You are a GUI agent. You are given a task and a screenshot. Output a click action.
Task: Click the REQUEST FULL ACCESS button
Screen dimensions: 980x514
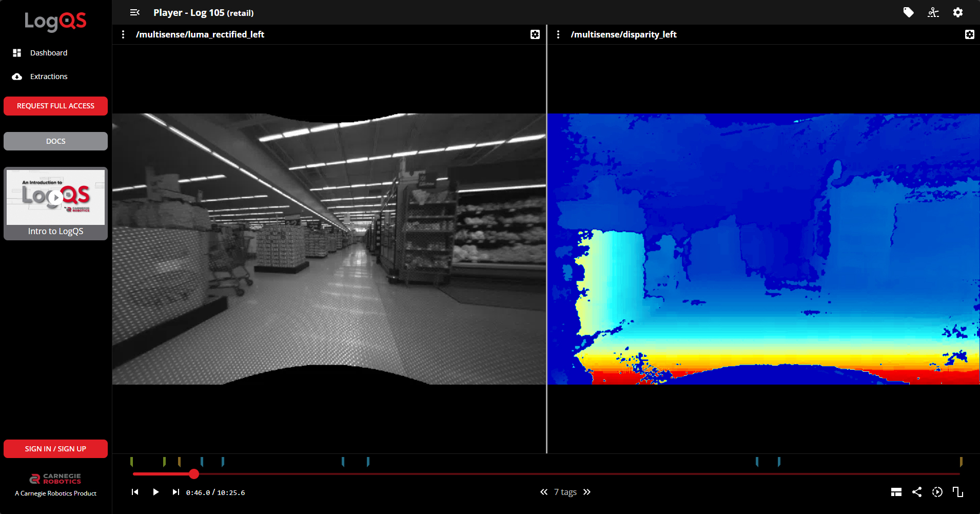(55, 106)
